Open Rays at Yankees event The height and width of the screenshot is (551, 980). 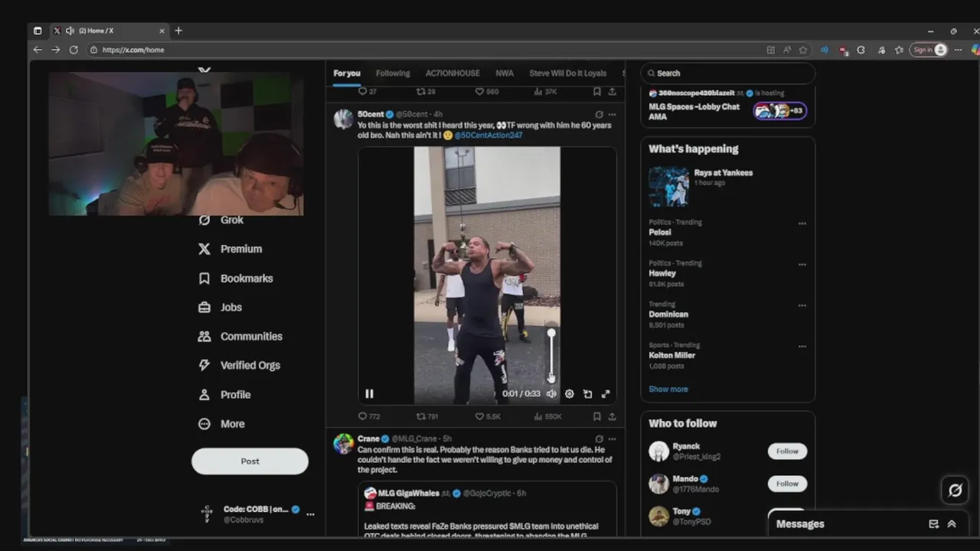tap(727, 186)
